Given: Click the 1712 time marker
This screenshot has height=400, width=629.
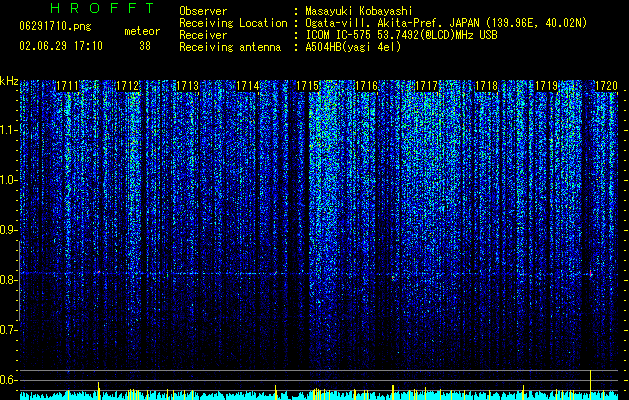Looking at the screenshot, I should 128,86.
